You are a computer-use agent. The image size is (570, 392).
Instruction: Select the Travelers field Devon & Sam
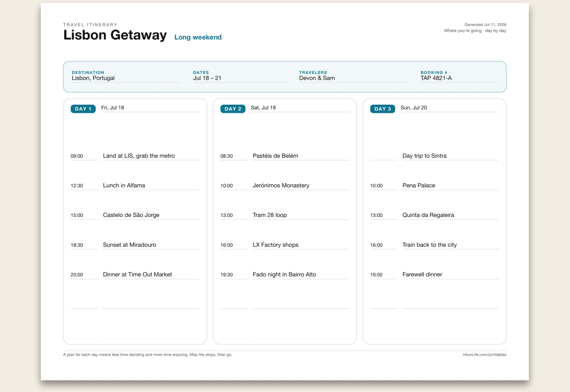click(353, 78)
